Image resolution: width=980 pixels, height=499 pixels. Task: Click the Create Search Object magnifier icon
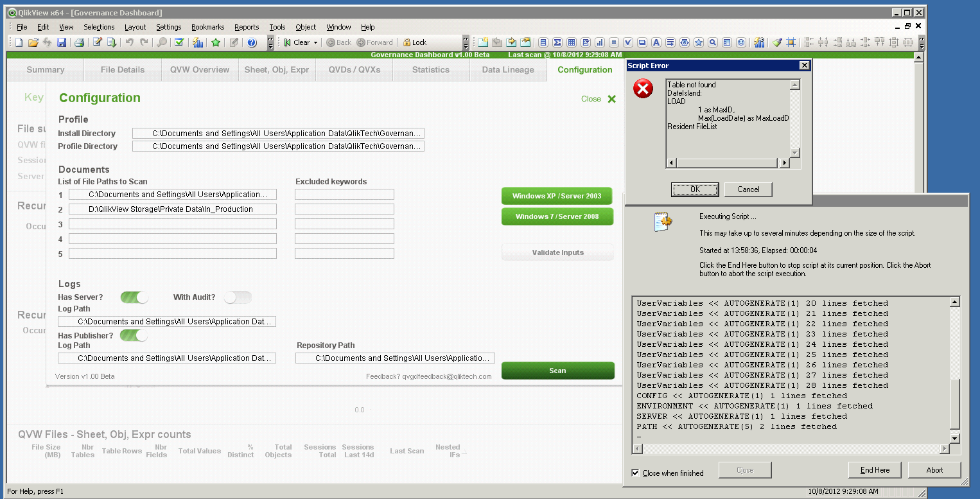[712, 42]
